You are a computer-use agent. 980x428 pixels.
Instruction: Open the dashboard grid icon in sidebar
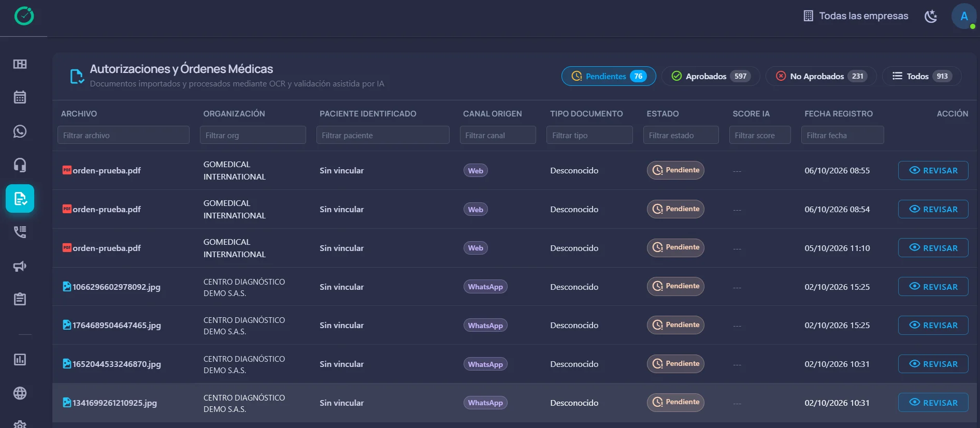click(20, 64)
